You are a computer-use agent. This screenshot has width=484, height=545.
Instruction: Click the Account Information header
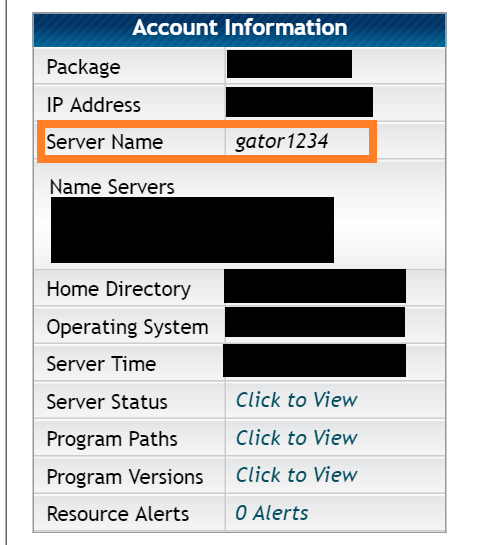coord(240,27)
